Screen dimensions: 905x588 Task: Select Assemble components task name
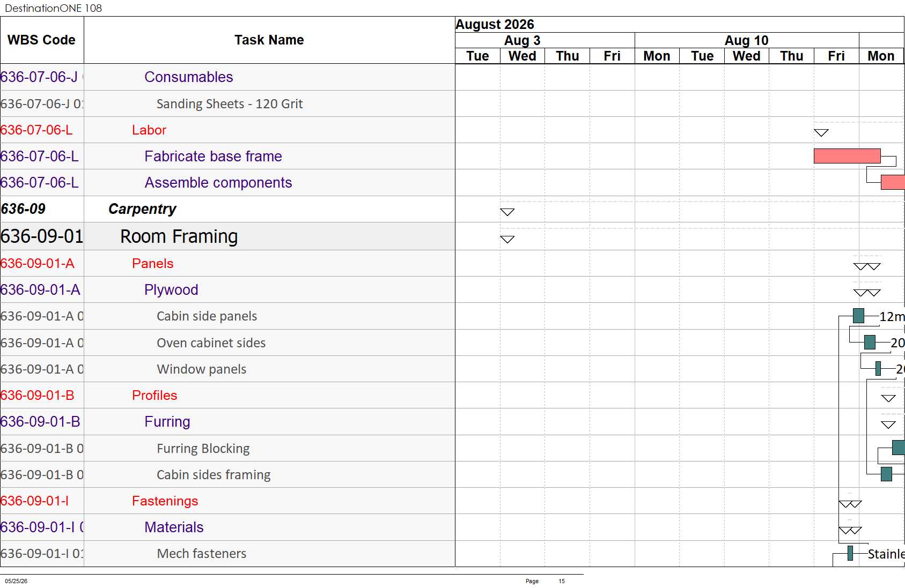[x=218, y=183]
